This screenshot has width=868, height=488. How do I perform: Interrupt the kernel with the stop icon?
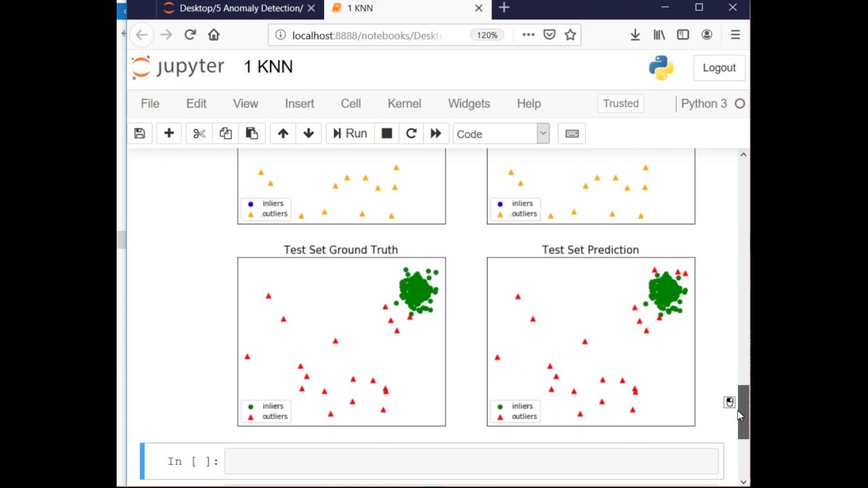[x=387, y=134]
